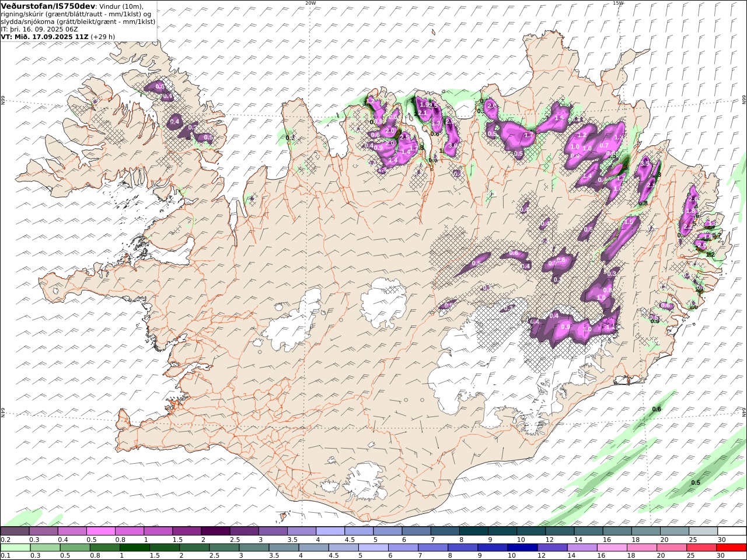
Task: Click the Veðurstofan/IS750dev title text
Action: pyautogui.click(x=48, y=6)
